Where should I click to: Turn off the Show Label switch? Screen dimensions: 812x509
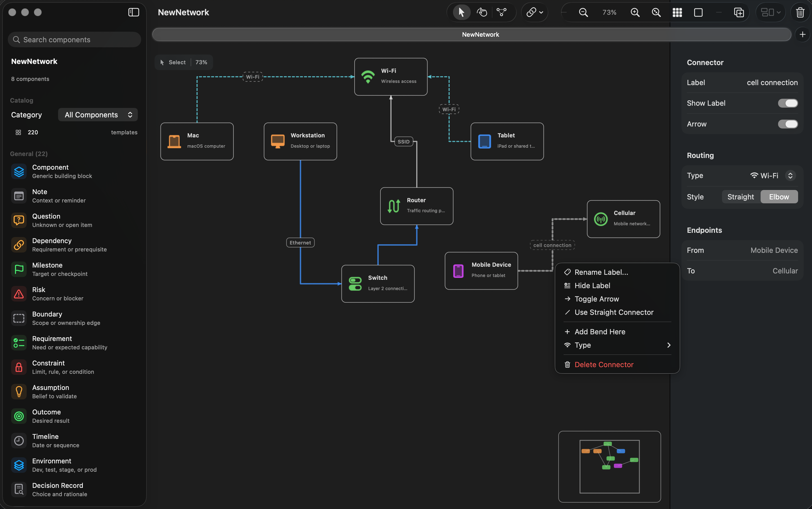click(788, 103)
